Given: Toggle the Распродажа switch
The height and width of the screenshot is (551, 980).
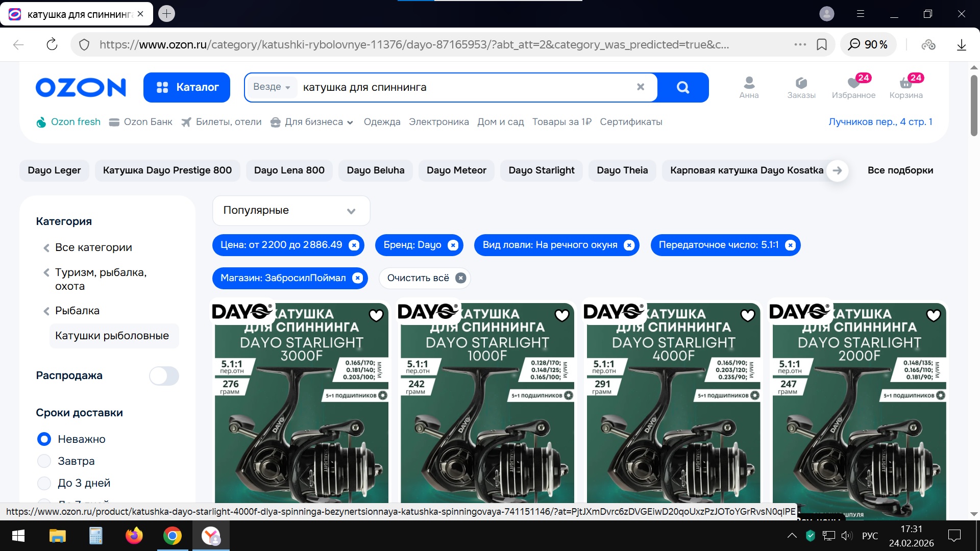Looking at the screenshot, I should [x=164, y=376].
